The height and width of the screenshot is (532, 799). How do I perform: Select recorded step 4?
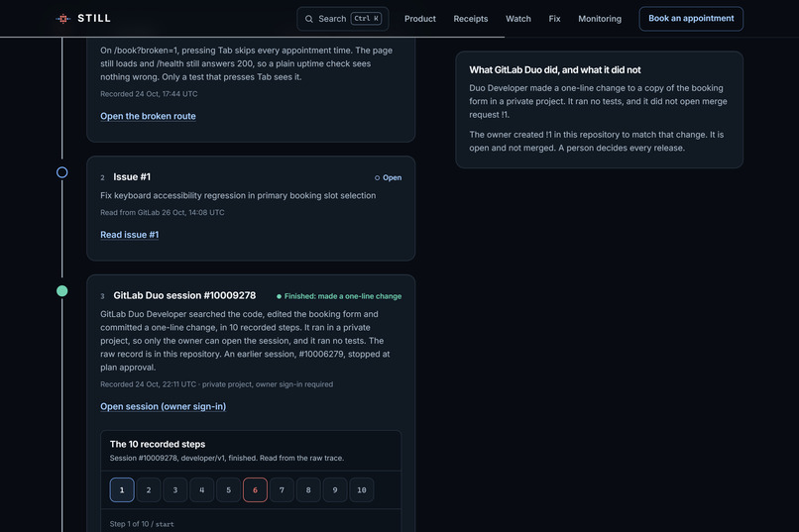pos(202,489)
